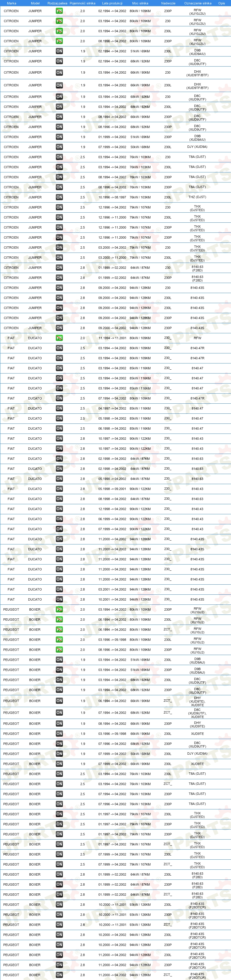Click ON icon in Fiat Ducato 04.1997 row
The width and height of the screenshot is (231, 980).
[x=59, y=408]
